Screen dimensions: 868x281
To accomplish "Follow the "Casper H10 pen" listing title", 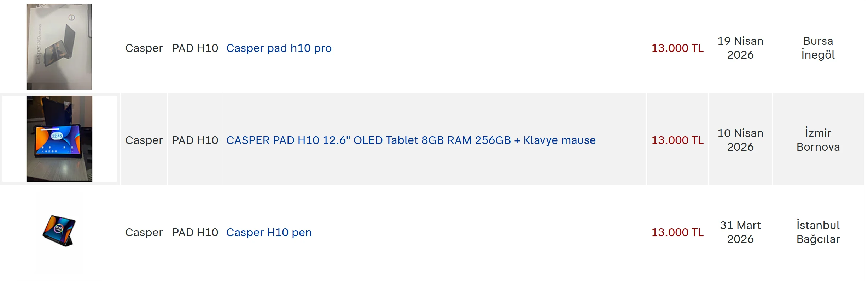I will (x=269, y=232).
